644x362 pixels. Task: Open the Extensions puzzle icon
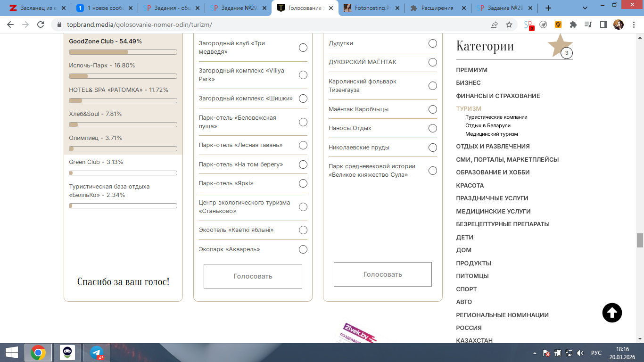(573, 25)
